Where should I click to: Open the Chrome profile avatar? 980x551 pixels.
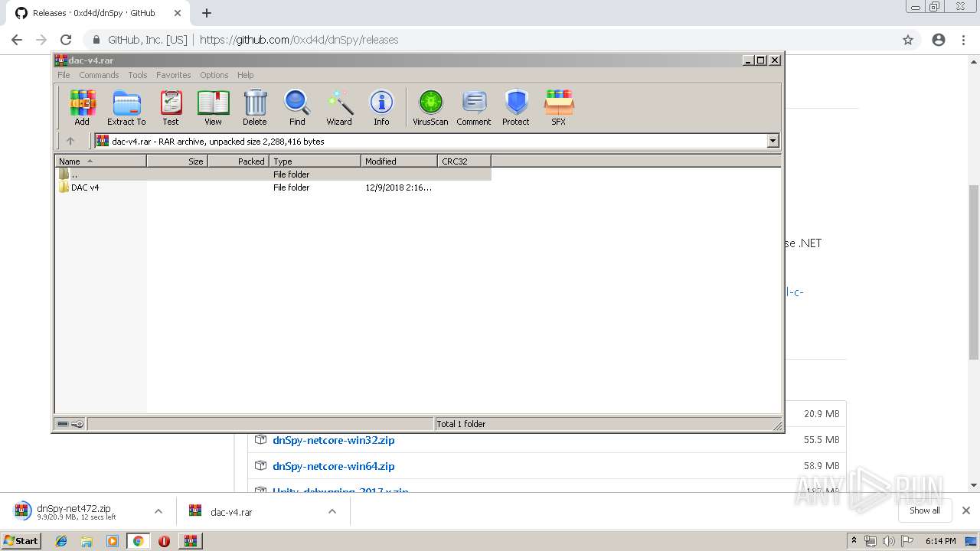point(939,40)
